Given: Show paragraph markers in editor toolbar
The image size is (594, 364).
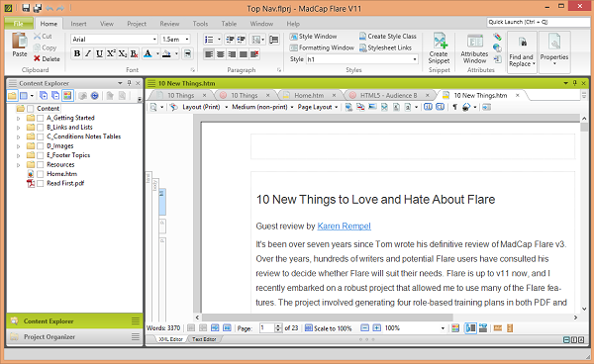Looking at the screenshot, I should (455, 107).
